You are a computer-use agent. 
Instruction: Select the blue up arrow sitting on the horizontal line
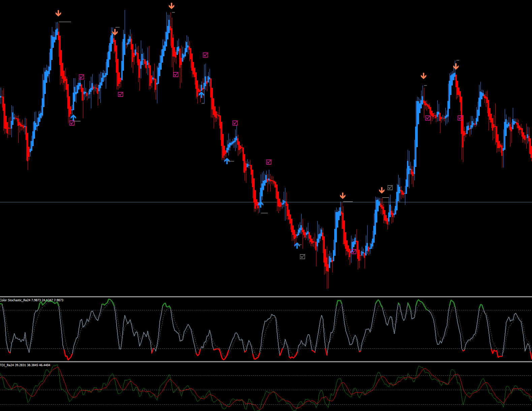260,204
